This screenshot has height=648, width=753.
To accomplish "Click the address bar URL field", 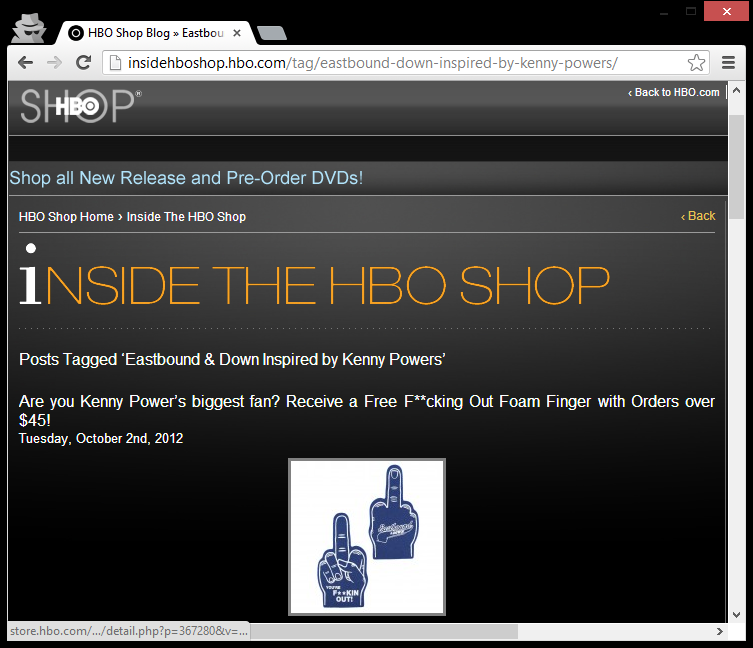I will (406, 62).
